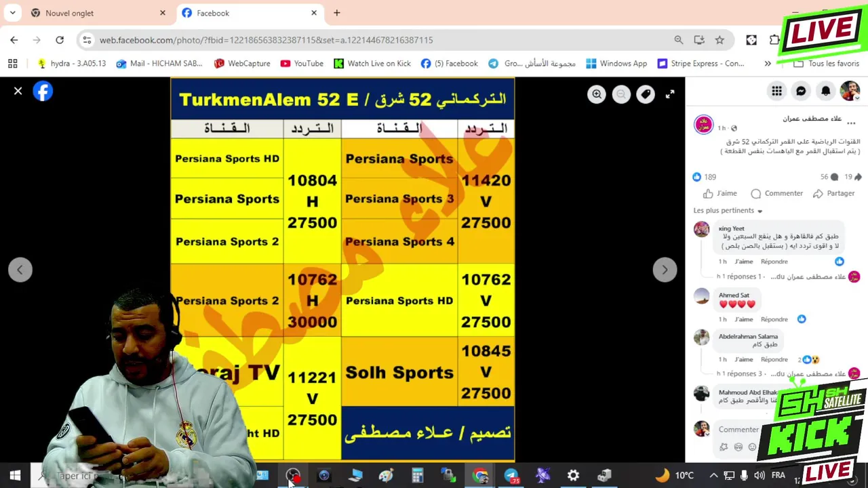Go to next photo arrow
Image resolution: width=868 pixels, height=488 pixels.
[665, 270]
